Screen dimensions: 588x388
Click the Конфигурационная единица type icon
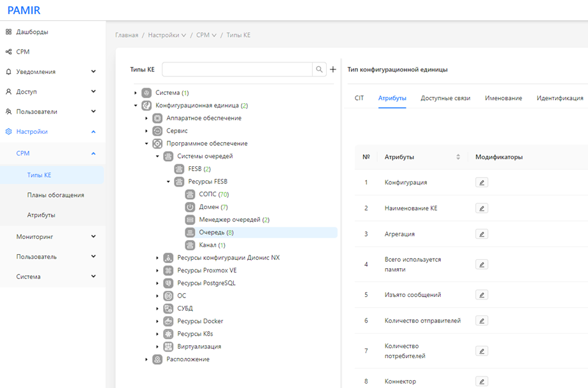[147, 105]
